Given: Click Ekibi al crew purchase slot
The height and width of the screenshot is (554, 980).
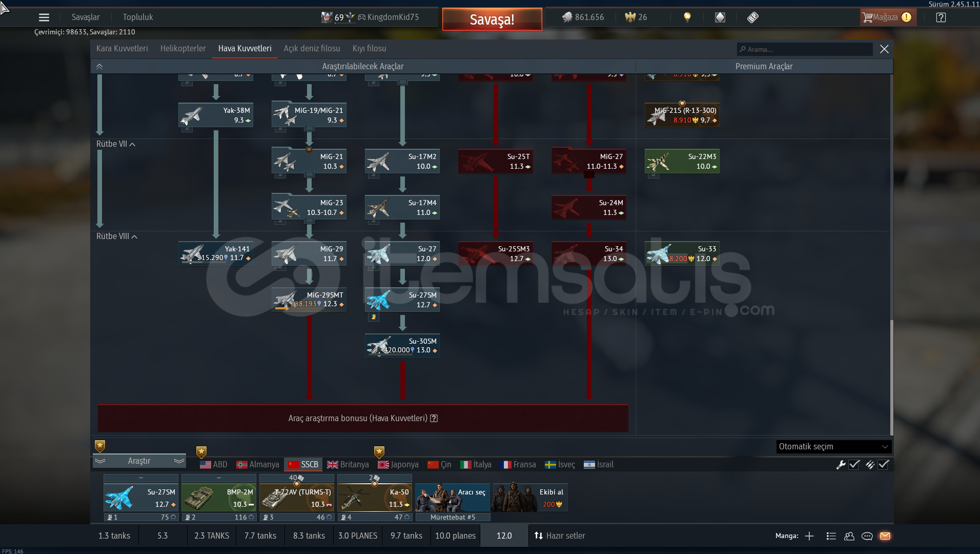Looking at the screenshot, I should coord(530,498).
